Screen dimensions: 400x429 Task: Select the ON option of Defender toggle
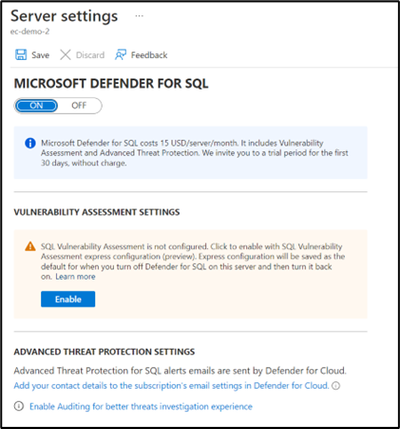pyautogui.click(x=36, y=106)
